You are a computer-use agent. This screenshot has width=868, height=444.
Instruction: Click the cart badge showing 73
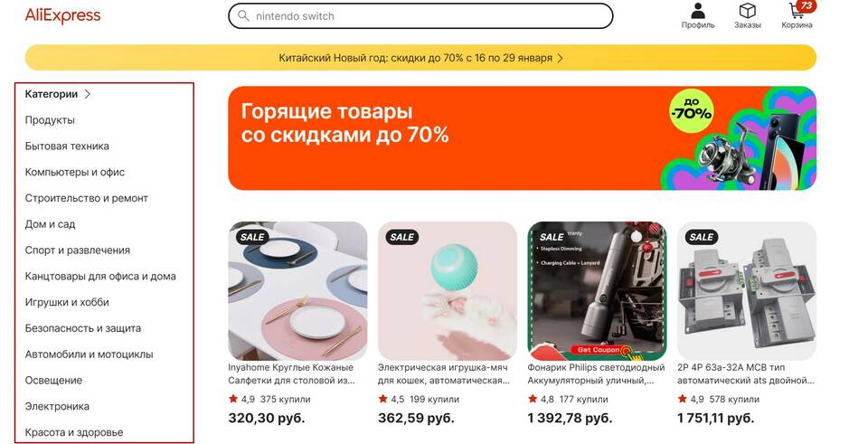pos(807,5)
